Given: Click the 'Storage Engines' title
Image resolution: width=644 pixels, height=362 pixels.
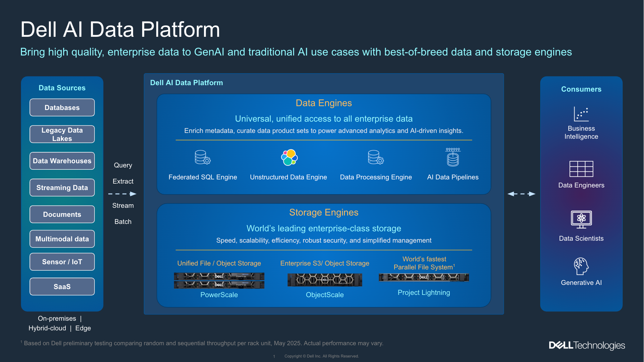Looking at the screenshot, I should [x=324, y=212].
